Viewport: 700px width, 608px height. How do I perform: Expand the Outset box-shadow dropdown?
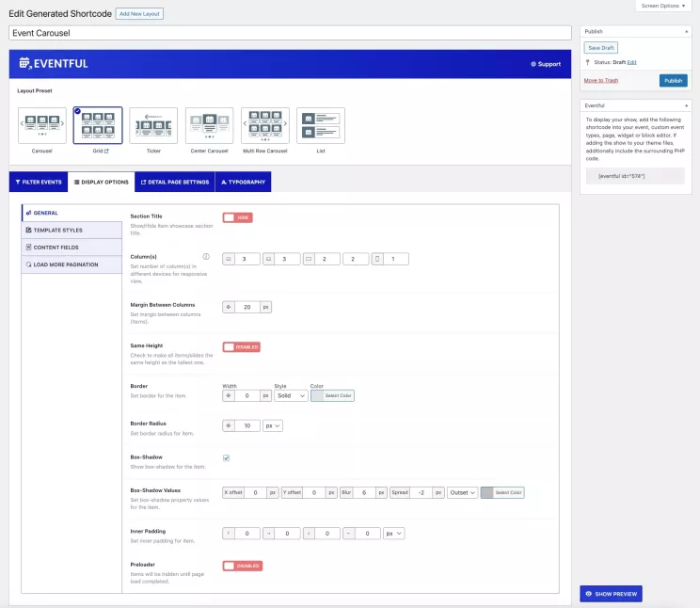462,492
